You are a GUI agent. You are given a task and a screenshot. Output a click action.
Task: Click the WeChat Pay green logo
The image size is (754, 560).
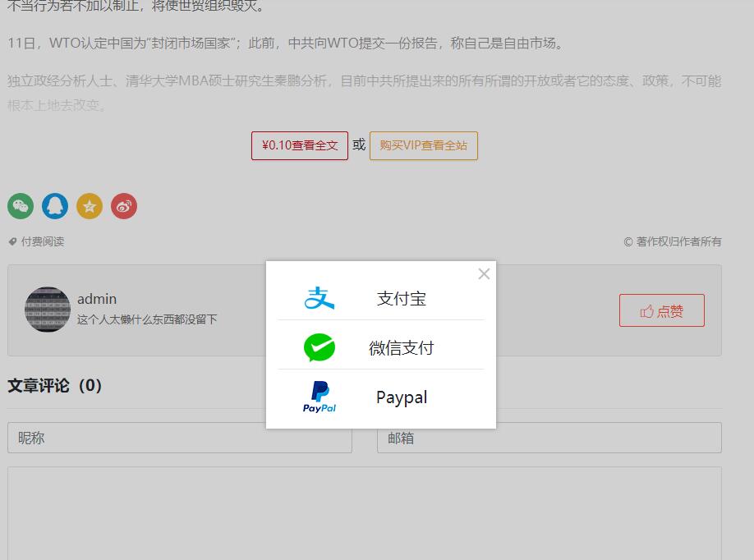320,347
